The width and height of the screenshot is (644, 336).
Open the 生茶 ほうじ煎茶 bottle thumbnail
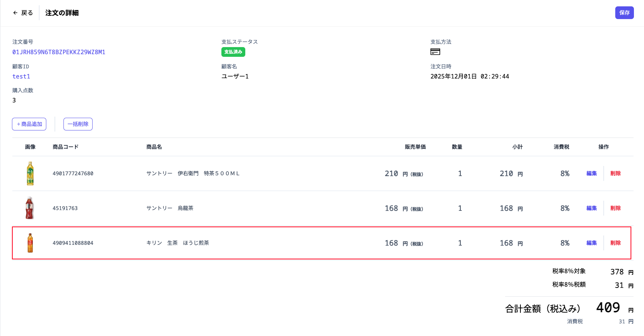30,243
